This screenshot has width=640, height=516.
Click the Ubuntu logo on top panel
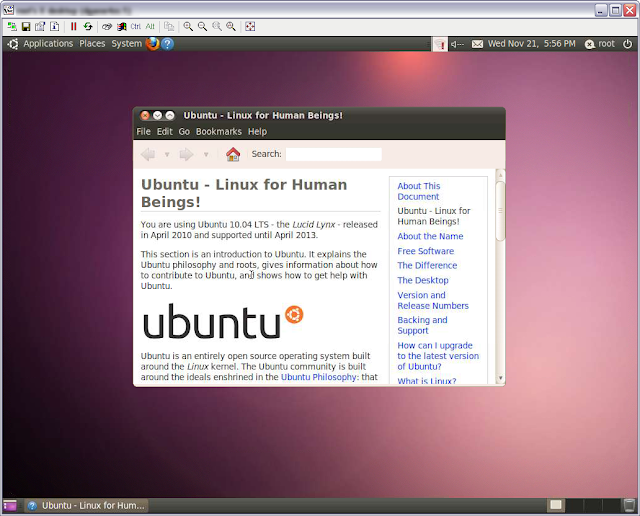pos(13,44)
